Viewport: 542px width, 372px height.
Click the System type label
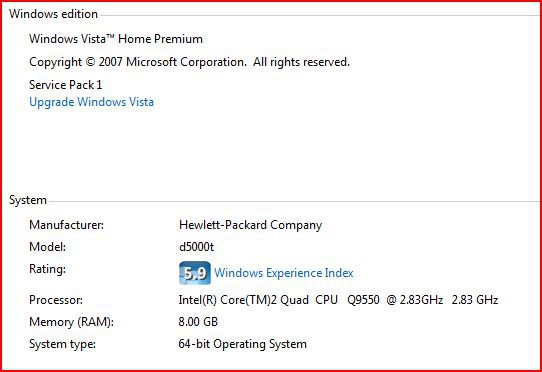63,344
